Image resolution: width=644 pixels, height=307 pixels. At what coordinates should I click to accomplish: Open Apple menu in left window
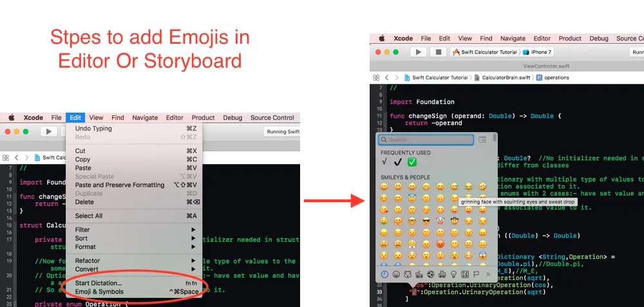point(12,117)
